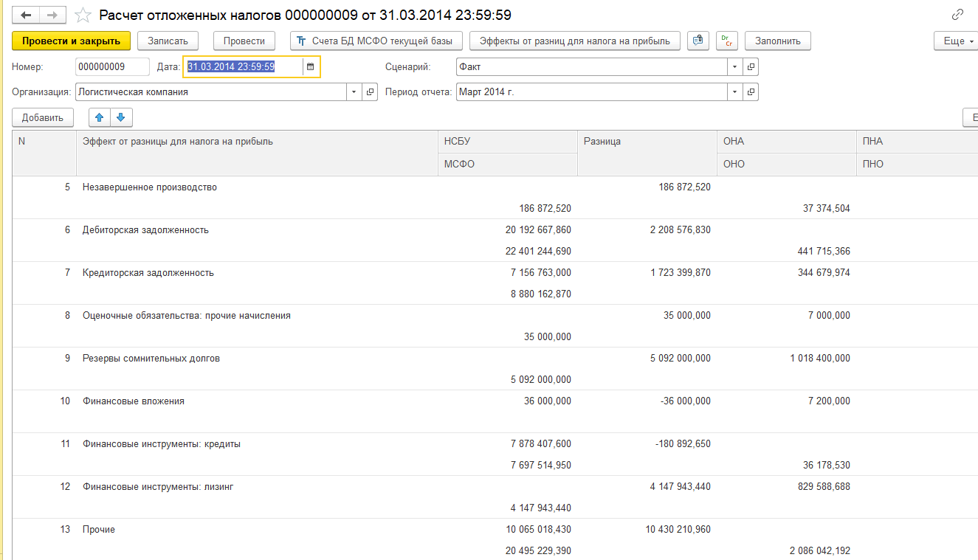
Task: Click the ОНА column header
Action: click(787, 142)
